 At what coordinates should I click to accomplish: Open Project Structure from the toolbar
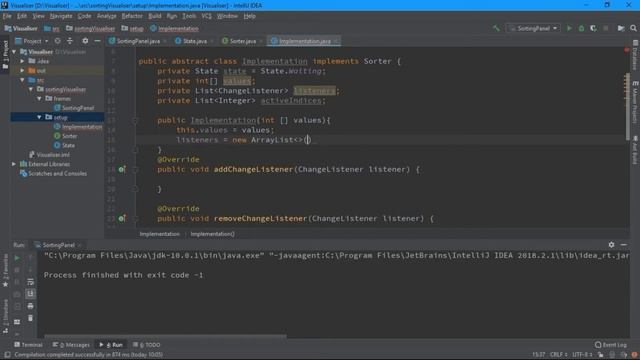(621, 28)
